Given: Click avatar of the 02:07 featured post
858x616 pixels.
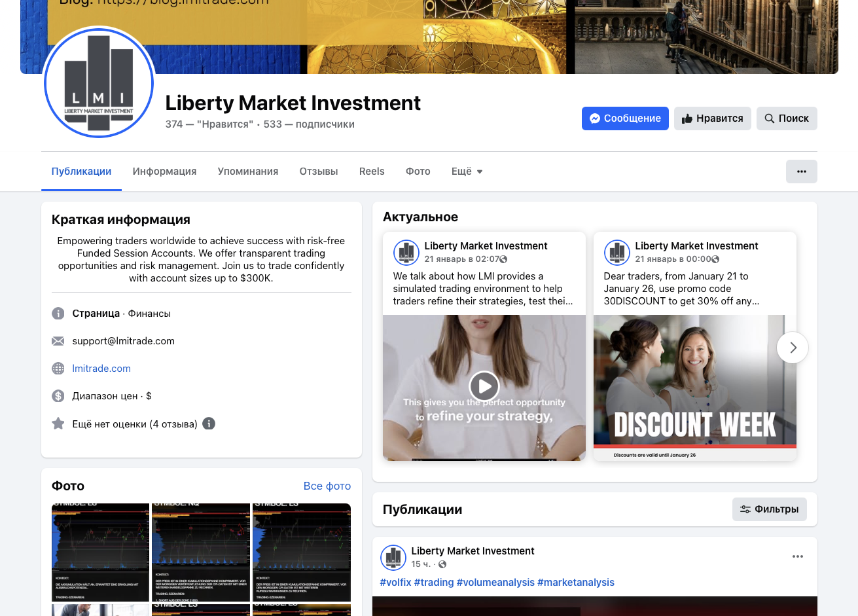Looking at the screenshot, I should [406, 252].
